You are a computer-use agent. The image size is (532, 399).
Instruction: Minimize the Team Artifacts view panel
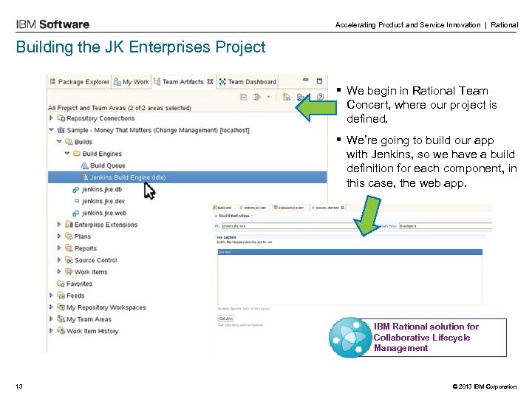[306, 80]
